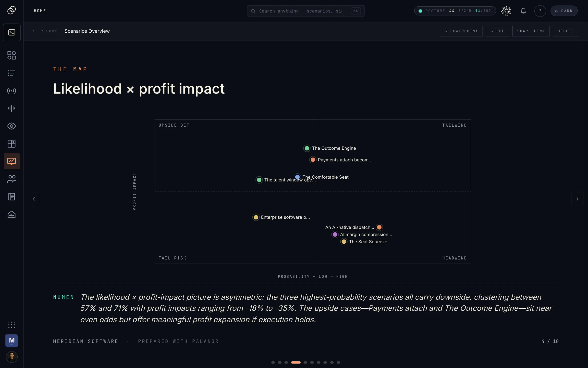Select The Outcome Engine green dot
This screenshot has width=588, height=368.
click(x=307, y=148)
